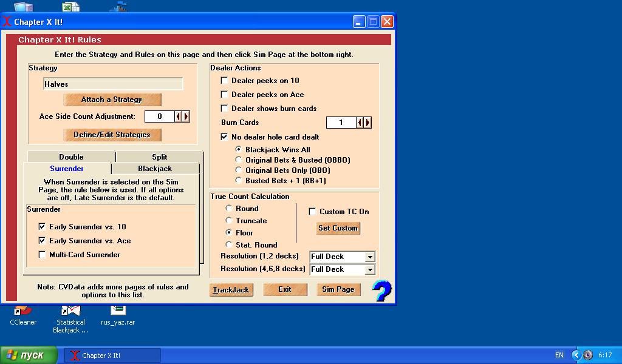Decrease Ace Side Count Adjustment value
The width and height of the screenshot is (622, 364).
click(x=178, y=116)
